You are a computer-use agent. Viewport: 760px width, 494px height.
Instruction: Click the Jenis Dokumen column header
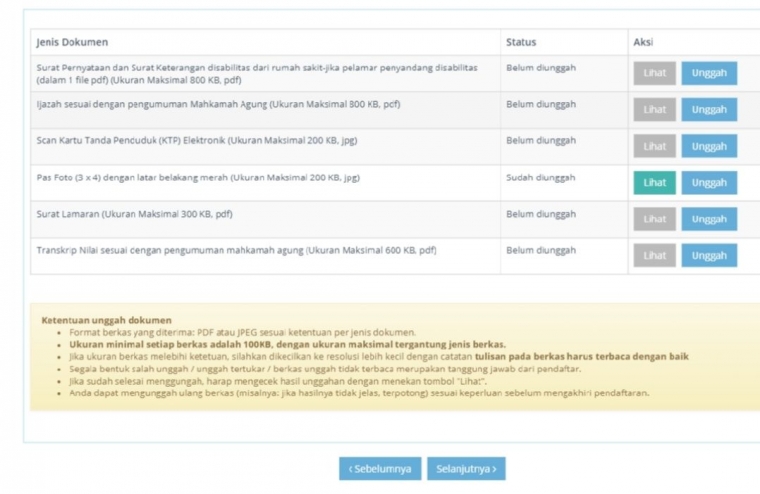tap(72, 42)
